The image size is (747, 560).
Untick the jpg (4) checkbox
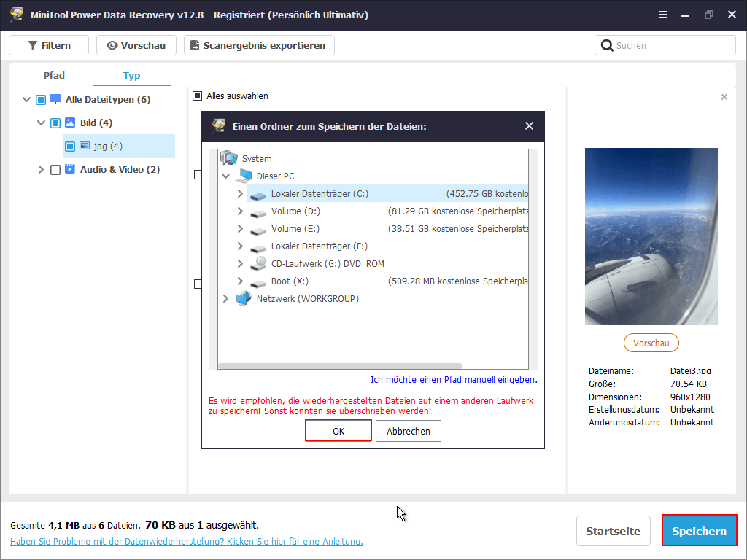70,146
